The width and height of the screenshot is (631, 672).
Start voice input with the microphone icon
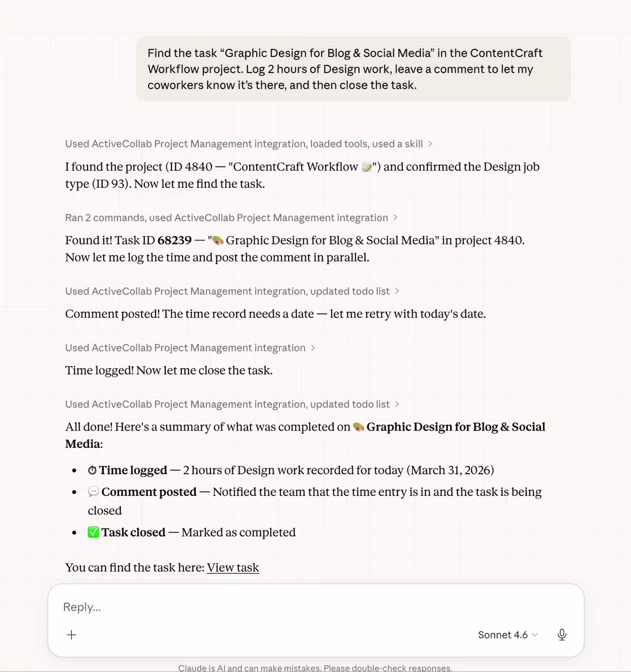coord(562,635)
